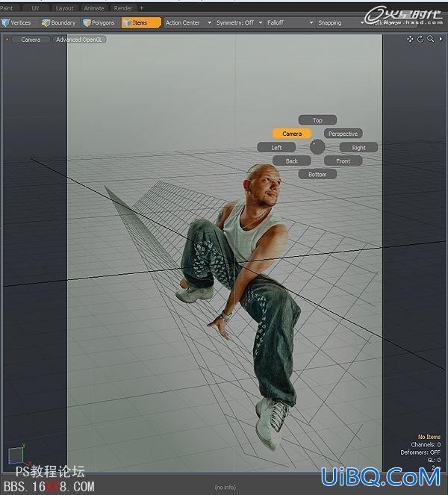Click the pie menu center knob
The width and height of the screenshot is (448, 495).
317,147
